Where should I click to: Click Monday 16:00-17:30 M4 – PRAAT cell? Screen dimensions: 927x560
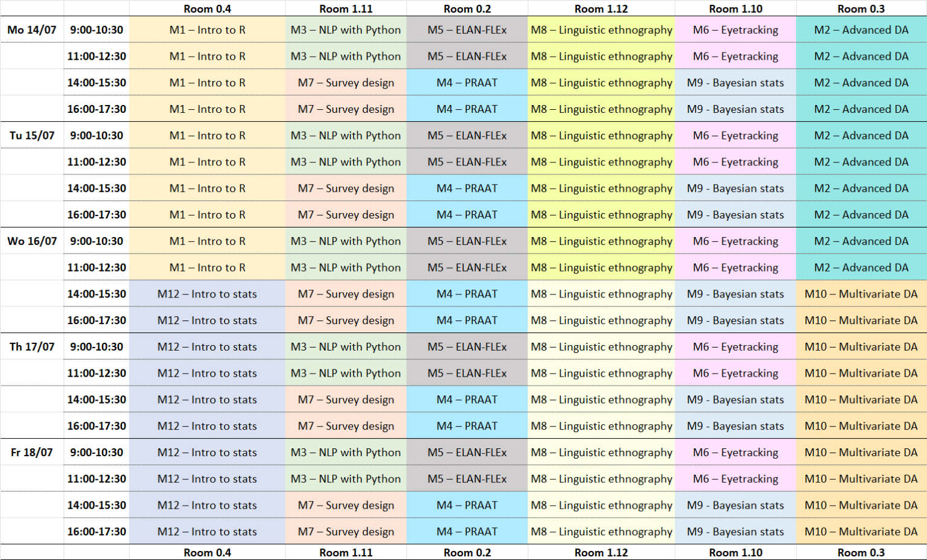[x=467, y=109]
